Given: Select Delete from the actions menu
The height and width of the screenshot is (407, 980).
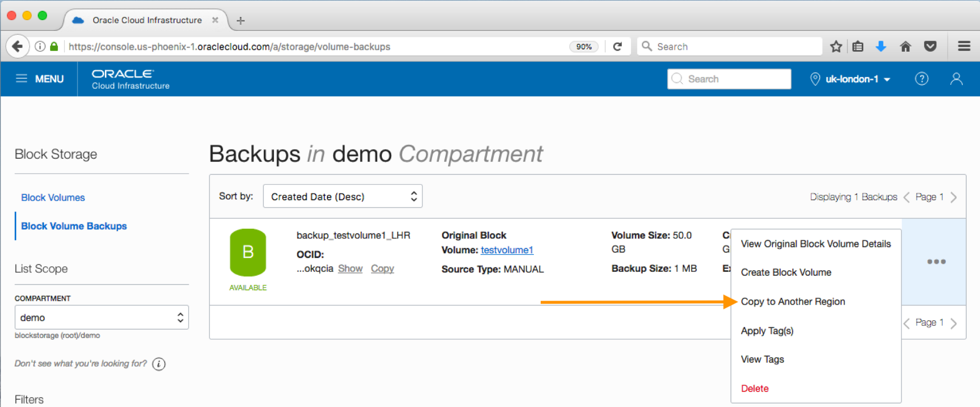Looking at the screenshot, I should point(754,388).
